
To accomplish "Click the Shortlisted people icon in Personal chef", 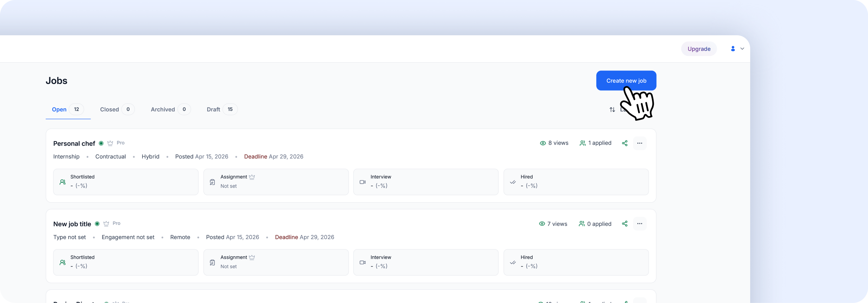I will [x=63, y=182].
